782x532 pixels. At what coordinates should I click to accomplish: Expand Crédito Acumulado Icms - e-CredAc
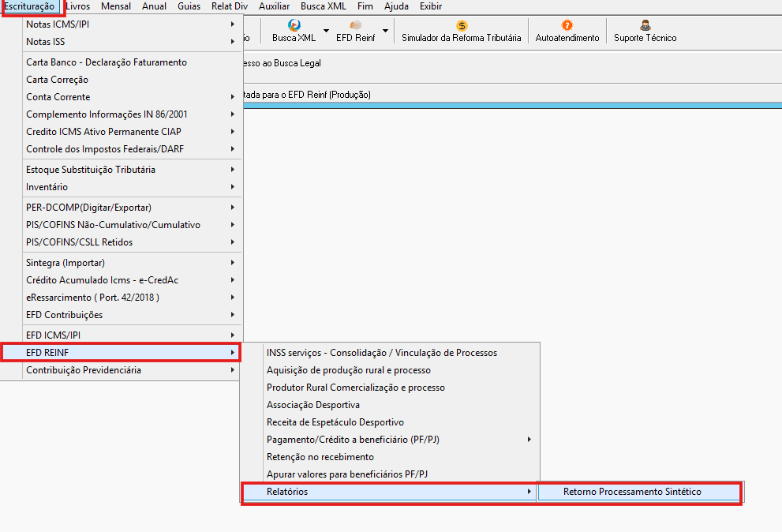point(131,280)
